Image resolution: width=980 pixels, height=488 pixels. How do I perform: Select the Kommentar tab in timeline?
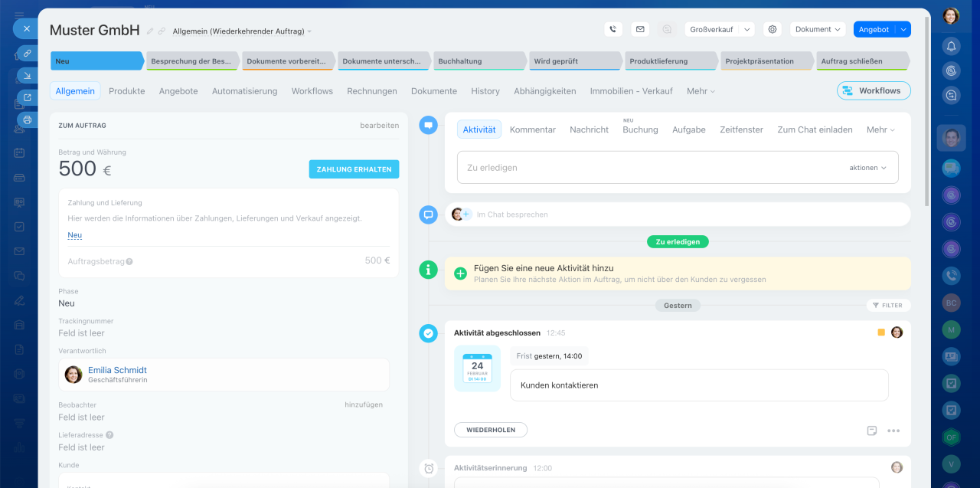[x=532, y=129]
